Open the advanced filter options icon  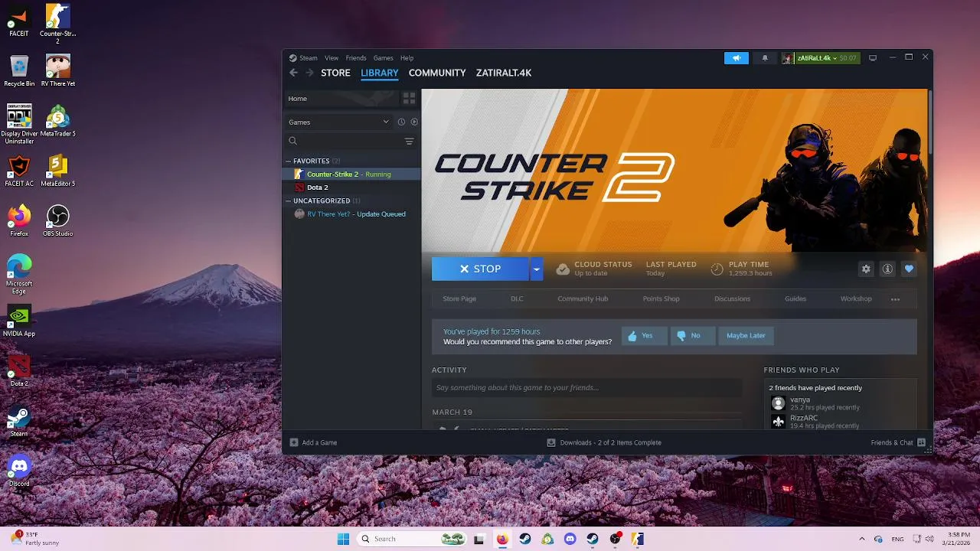click(409, 141)
